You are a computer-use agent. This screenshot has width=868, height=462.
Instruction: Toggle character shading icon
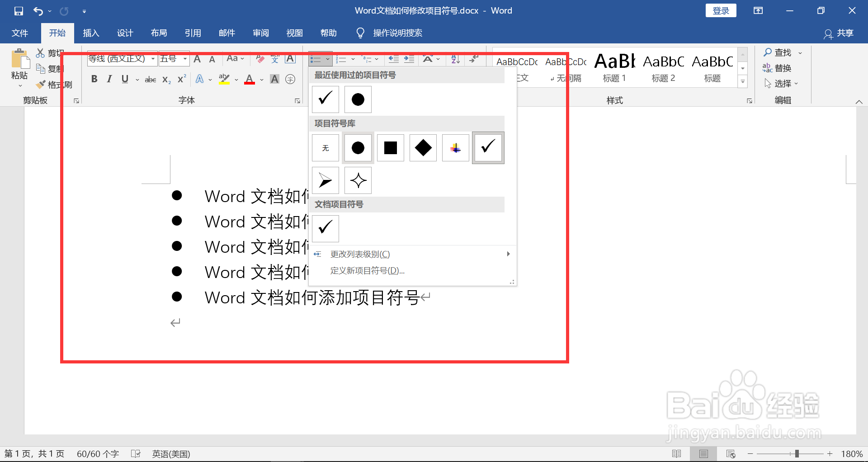pos(274,79)
